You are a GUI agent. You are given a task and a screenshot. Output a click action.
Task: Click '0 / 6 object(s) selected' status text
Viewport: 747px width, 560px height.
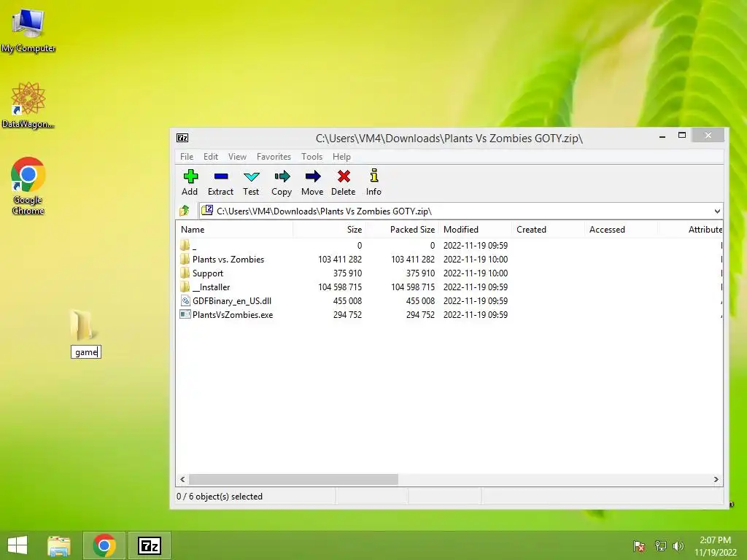pyautogui.click(x=220, y=496)
